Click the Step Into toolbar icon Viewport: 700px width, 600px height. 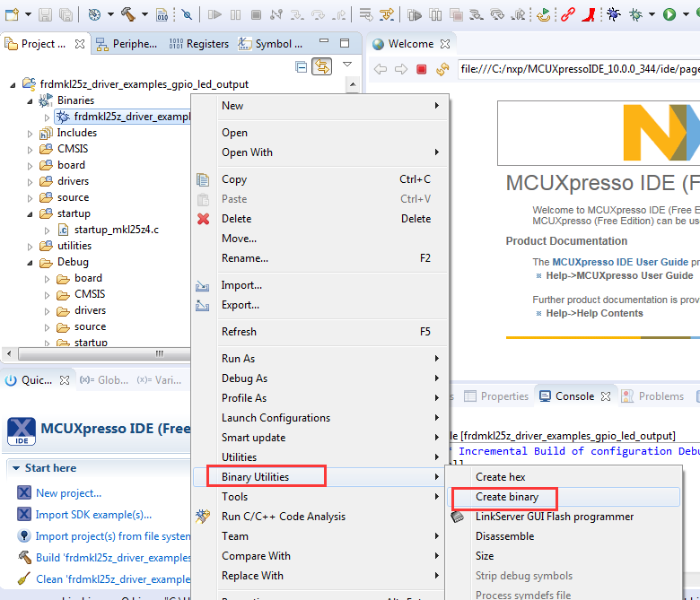297,14
